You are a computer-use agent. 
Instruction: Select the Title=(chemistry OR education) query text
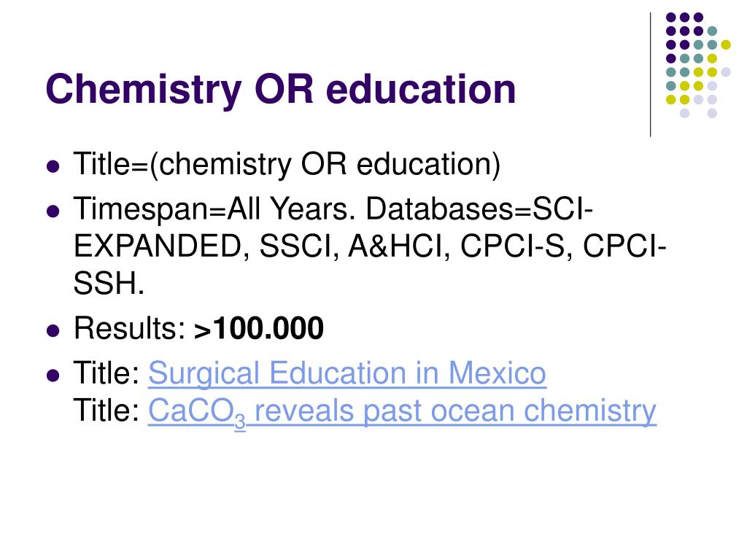pyautogui.click(x=287, y=165)
